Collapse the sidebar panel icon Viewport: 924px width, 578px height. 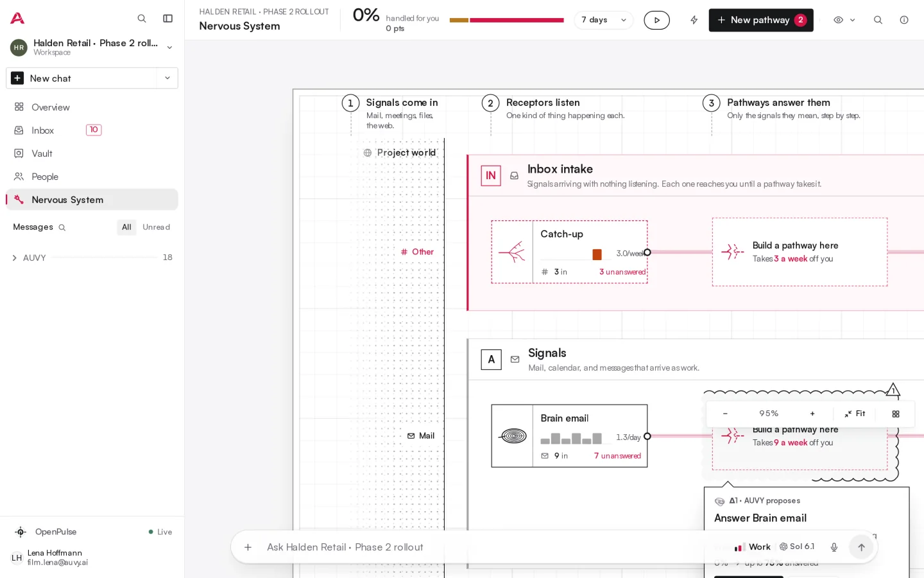tap(167, 19)
